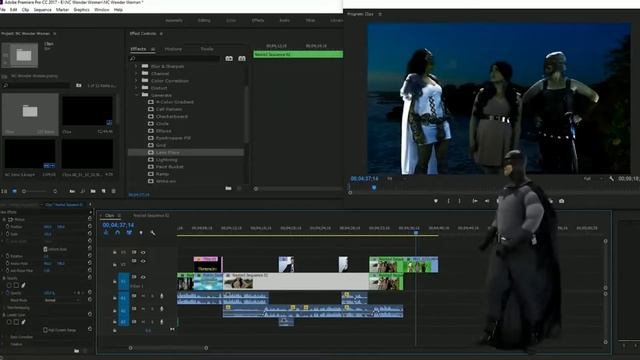Screen dimensions: 640x360
Task: Expand Time Remapping in Effect Controls
Action: tap(4, 307)
